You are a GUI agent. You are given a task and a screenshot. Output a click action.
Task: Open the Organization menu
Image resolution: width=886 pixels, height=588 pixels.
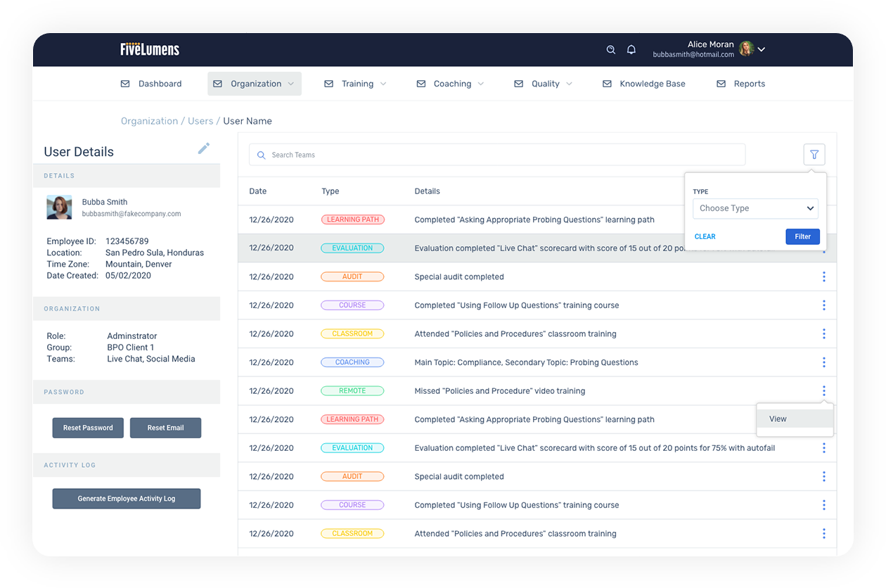[x=255, y=84]
